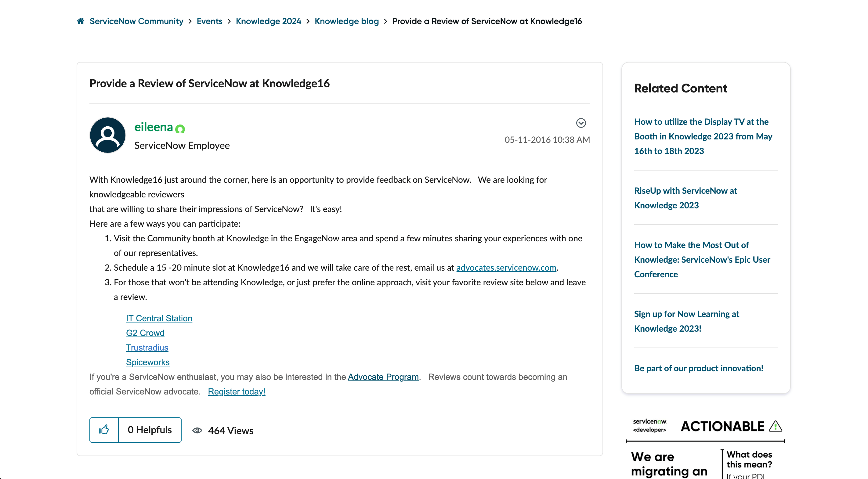Open the Advocate Program link

(383, 377)
